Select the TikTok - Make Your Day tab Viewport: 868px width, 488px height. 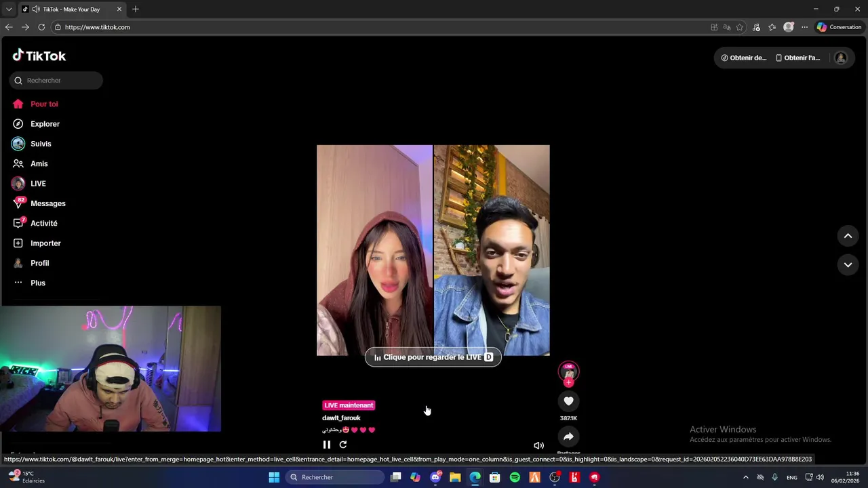[x=71, y=9]
